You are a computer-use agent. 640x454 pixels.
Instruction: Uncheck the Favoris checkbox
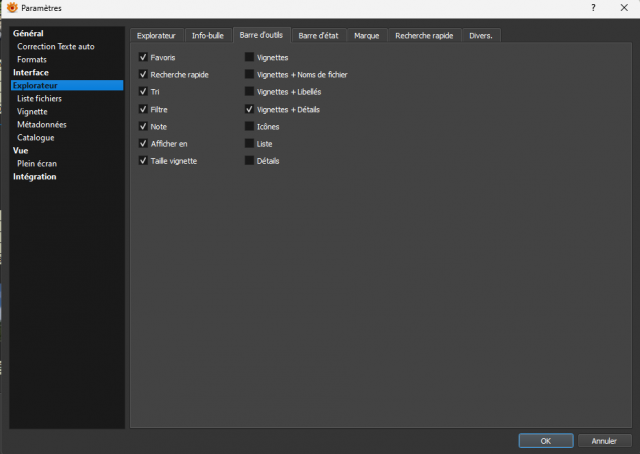click(x=143, y=57)
